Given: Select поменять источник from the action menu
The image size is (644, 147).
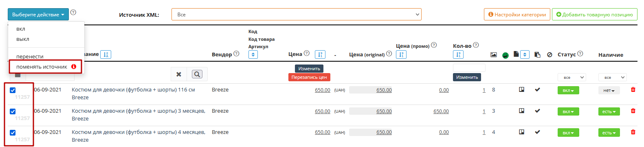Looking at the screenshot, I should [x=42, y=67].
